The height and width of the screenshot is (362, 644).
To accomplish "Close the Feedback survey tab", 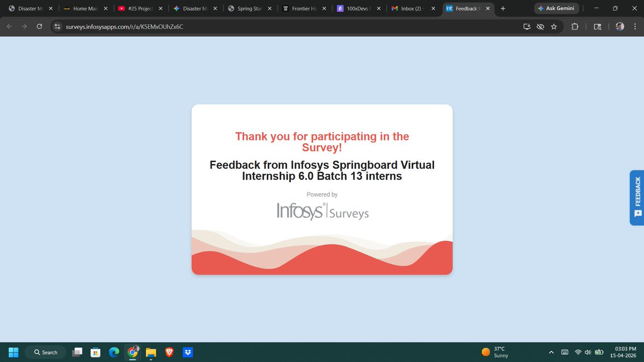I will coord(487,9).
